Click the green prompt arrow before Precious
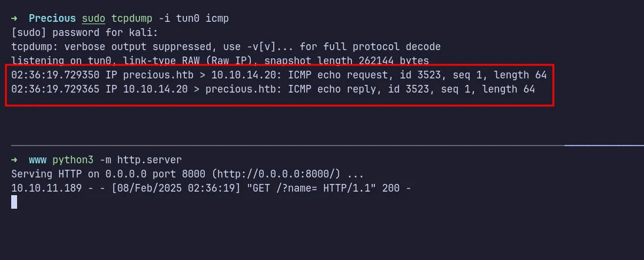Screen dimensions: 644x260 14,18
